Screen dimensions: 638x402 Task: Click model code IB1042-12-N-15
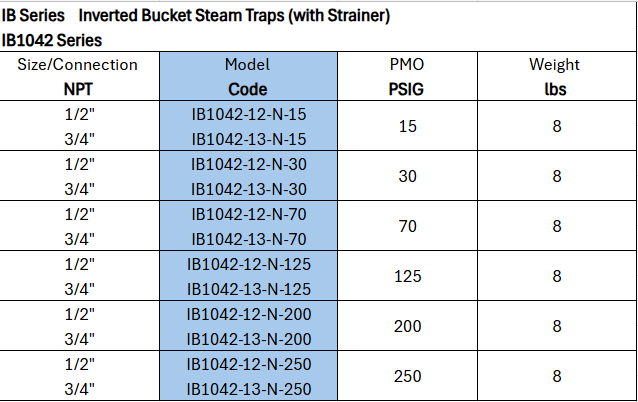[248, 114]
